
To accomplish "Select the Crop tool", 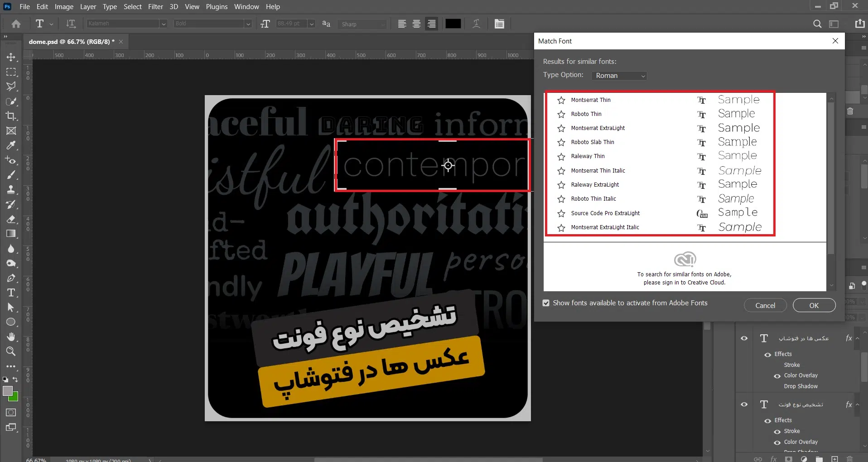I will tap(11, 116).
